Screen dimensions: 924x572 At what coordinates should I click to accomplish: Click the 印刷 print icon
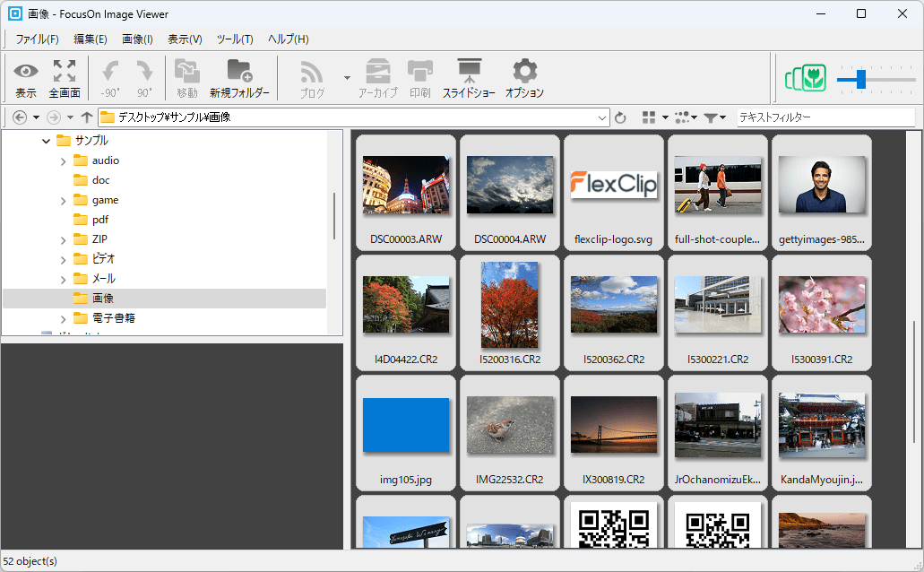420,78
